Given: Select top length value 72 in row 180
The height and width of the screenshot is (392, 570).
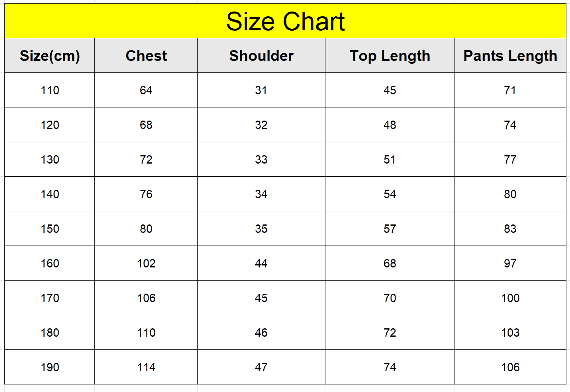Looking at the screenshot, I should (x=390, y=333).
